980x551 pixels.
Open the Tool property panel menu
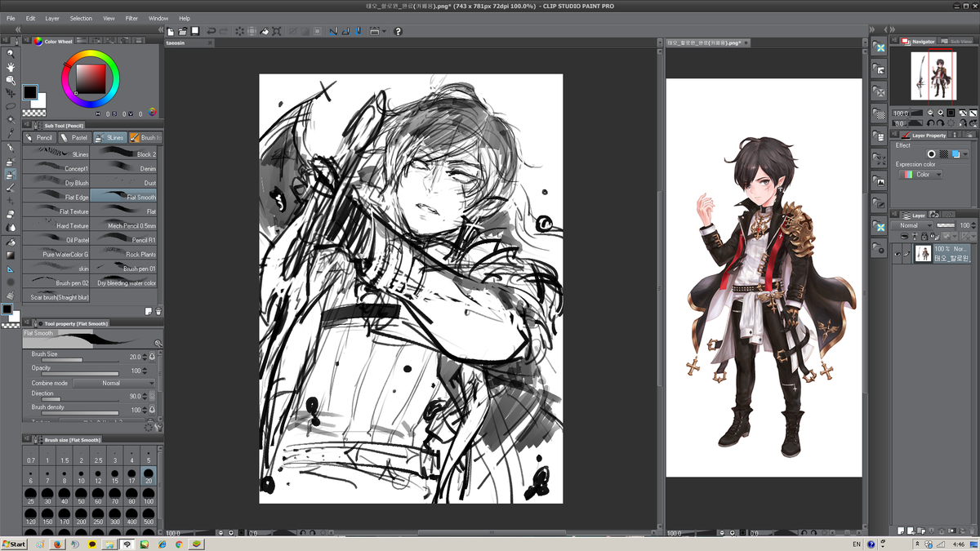coord(28,323)
